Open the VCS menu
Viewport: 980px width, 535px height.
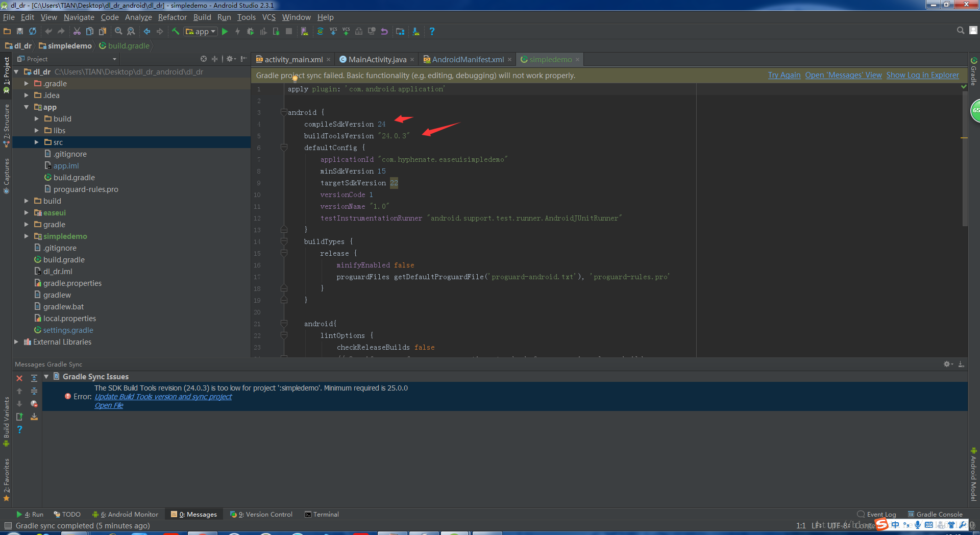[268, 17]
